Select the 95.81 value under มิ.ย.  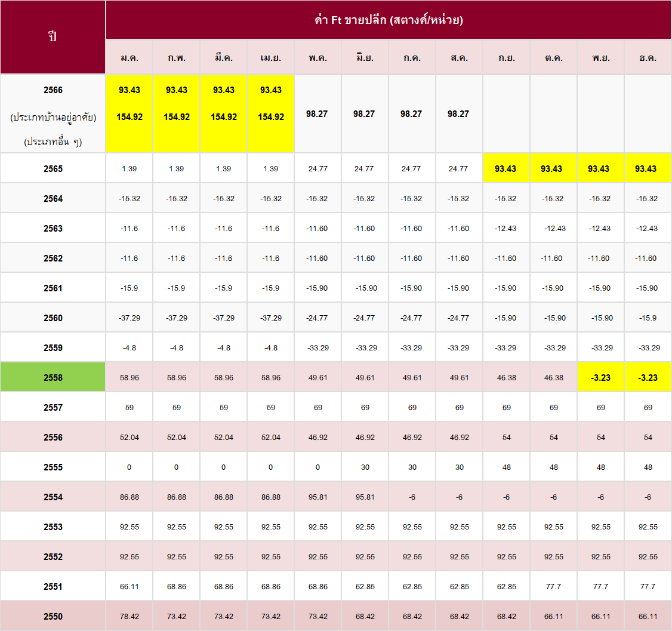tap(365, 497)
